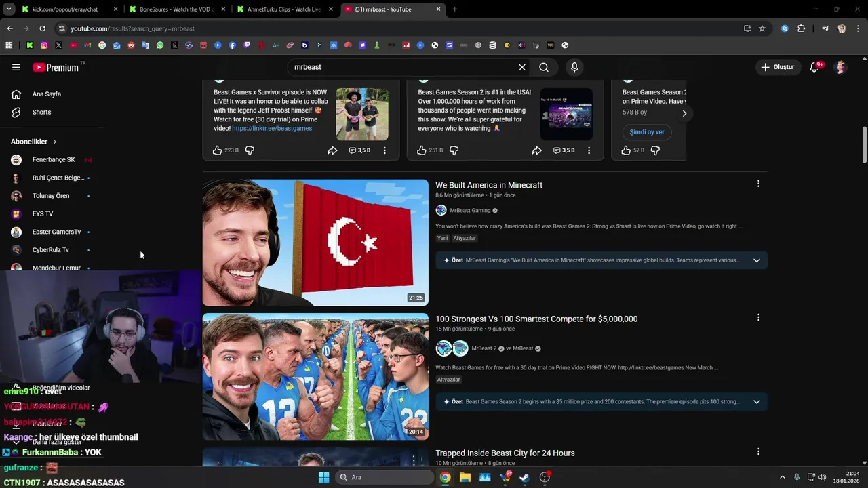Open a new browser tab
Screen dimensions: 868x488
454,9
